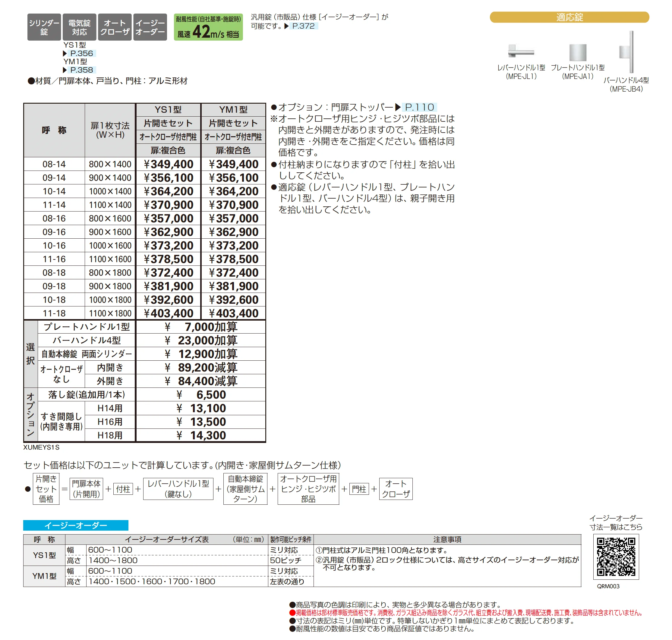Click the 08-14 row name cell
Viewport: 672px width, 640px height.
[54, 164]
